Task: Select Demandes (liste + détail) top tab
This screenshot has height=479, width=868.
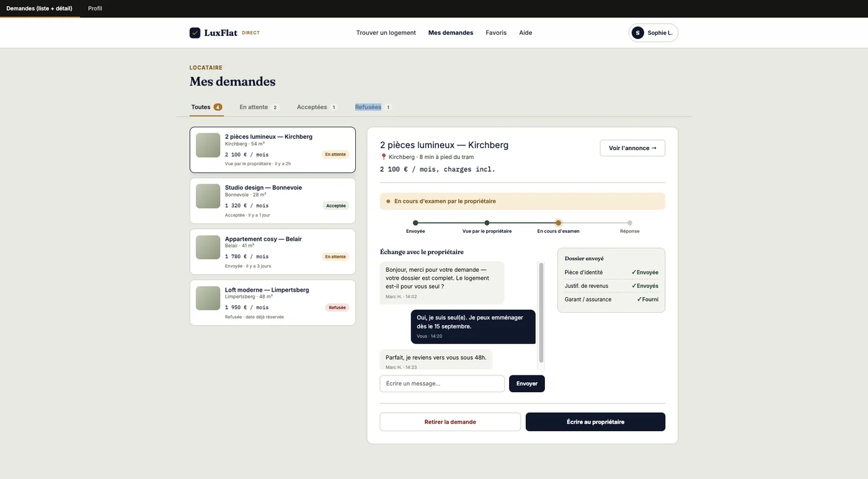Action: (x=40, y=9)
